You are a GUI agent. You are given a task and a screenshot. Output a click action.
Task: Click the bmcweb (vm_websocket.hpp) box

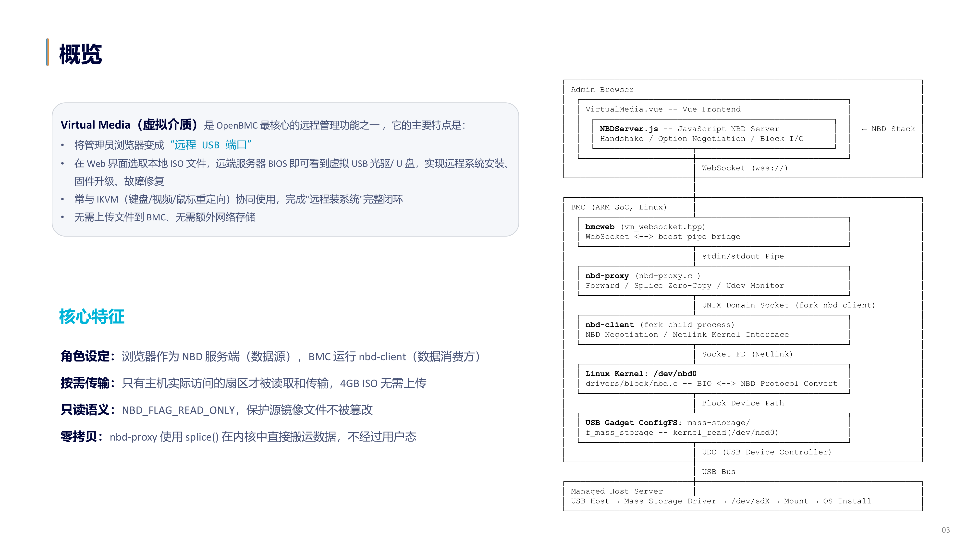click(714, 232)
